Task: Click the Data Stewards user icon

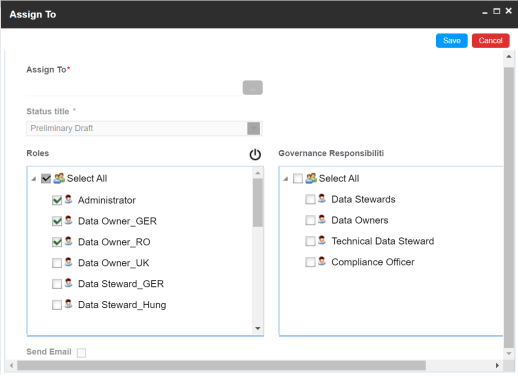Action: point(322,199)
